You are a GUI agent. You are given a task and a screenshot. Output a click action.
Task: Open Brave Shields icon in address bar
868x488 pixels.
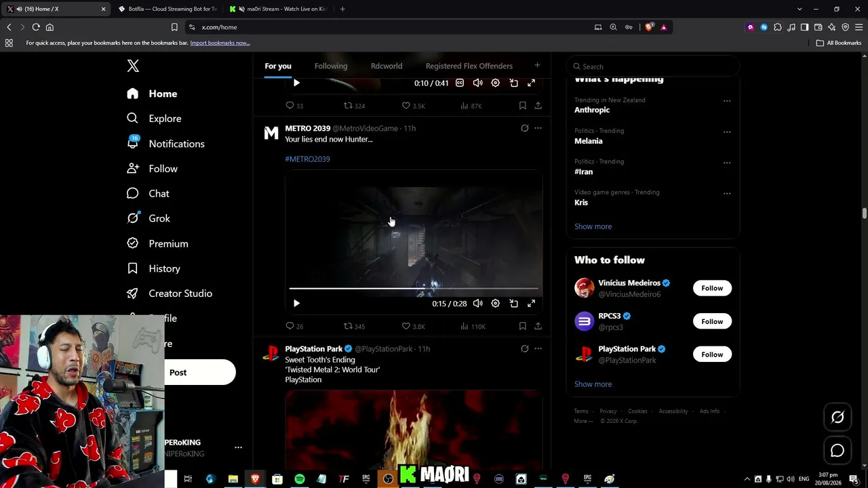648,27
